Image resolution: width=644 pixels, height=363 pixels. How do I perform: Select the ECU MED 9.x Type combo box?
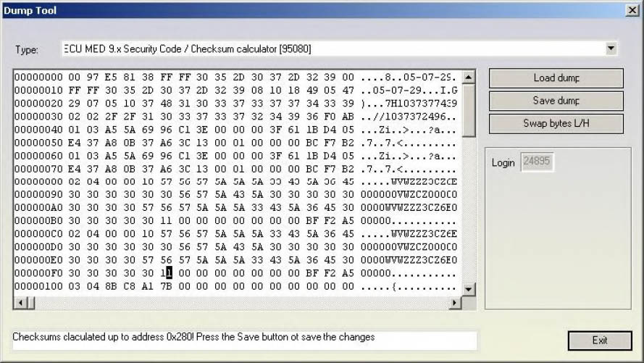click(x=333, y=49)
